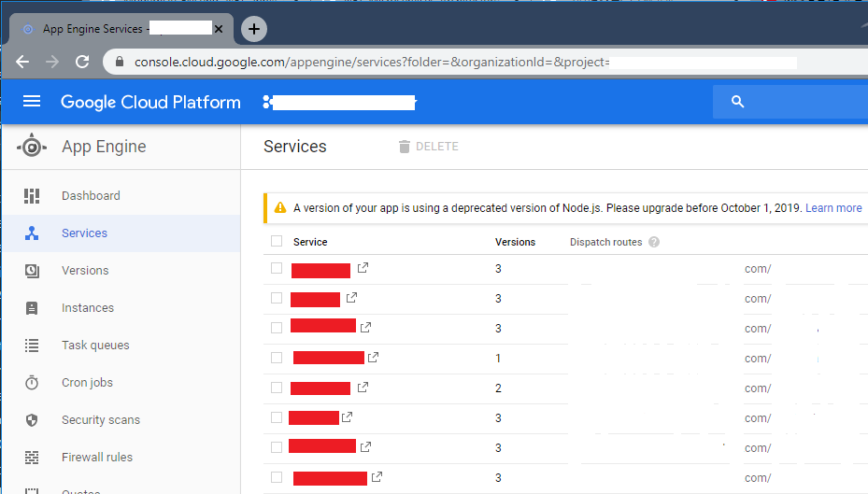This screenshot has width=868, height=494.
Task: Click the Cron jobs stopwatch icon
Action: coord(32,382)
